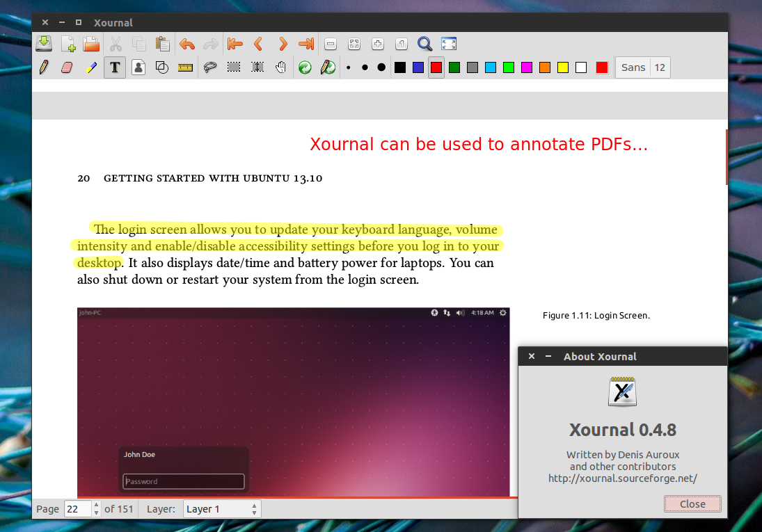Viewport: 762px width, 532px height.
Task: Activate the Hand tool
Action: tap(280, 67)
